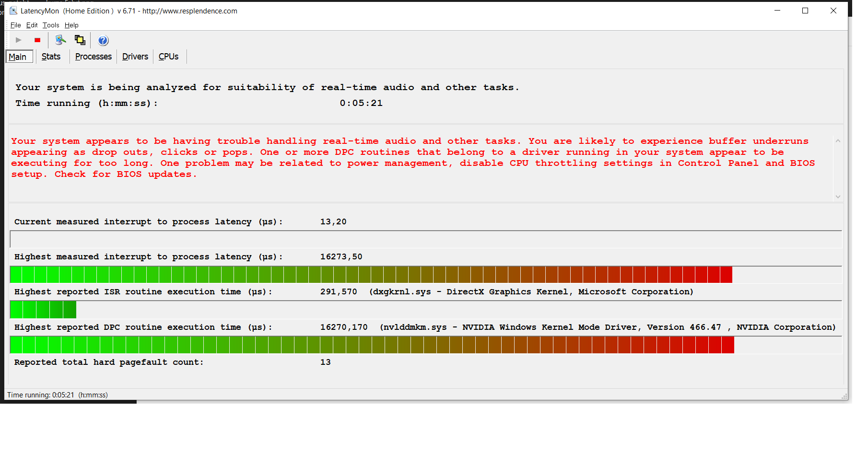Click scroll up arrow in warning text box
Viewport: 868px width, 454px height.
pyautogui.click(x=838, y=141)
